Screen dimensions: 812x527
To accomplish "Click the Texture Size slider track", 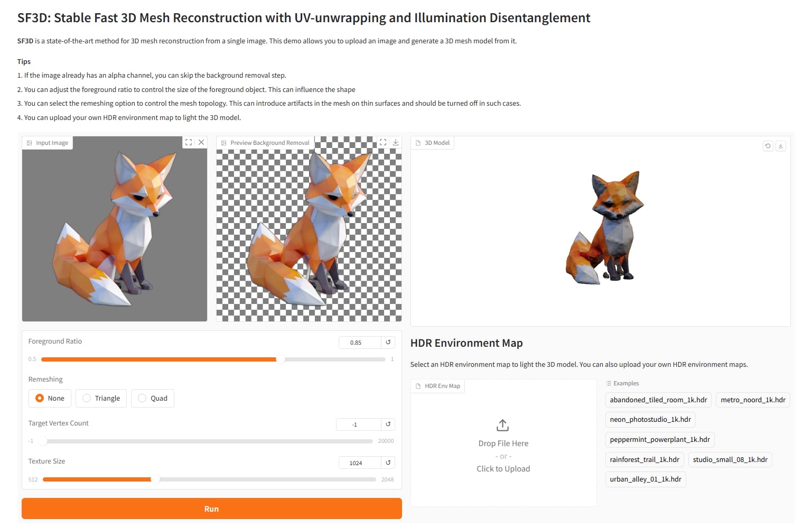I will tap(264, 479).
